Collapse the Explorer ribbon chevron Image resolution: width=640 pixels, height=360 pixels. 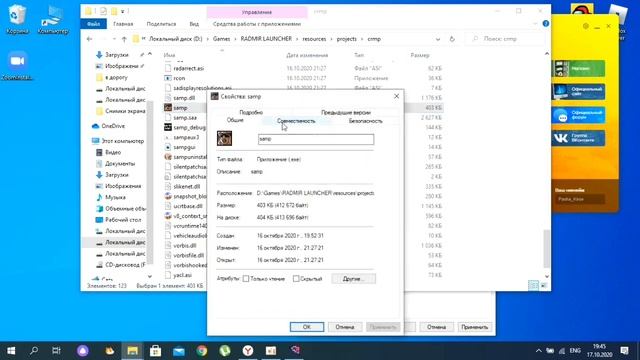(x=535, y=24)
